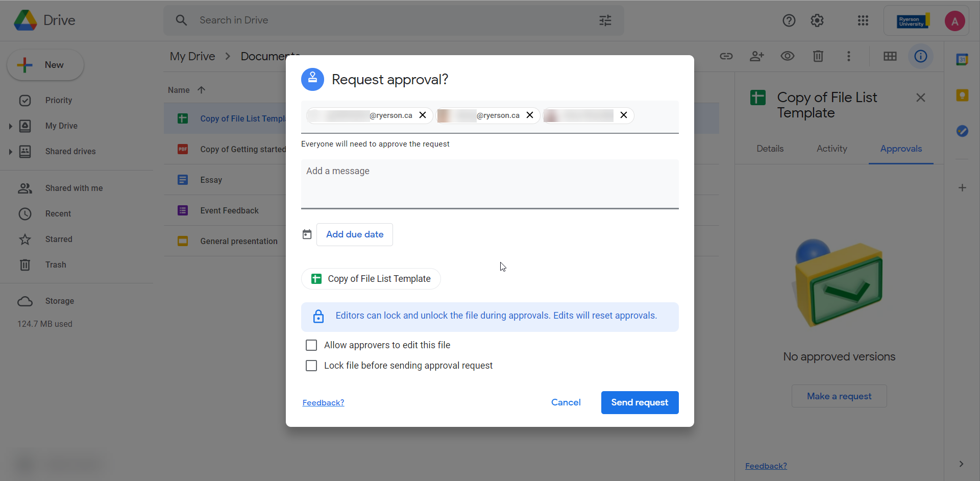Click the Get link icon

(x=726, y=56)
